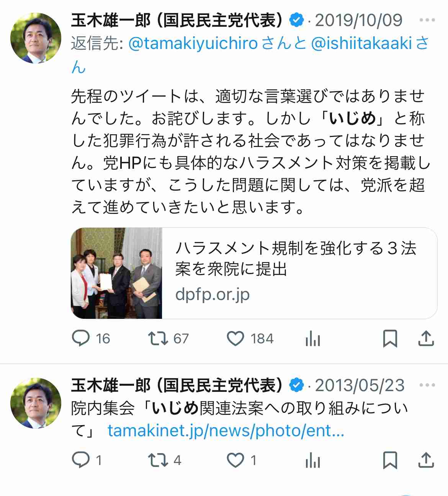Image resolution: width=448 pixels, height=496 pixels.
Task: Open the dpfp.or.jp link card title
Action: pos(296,259)
